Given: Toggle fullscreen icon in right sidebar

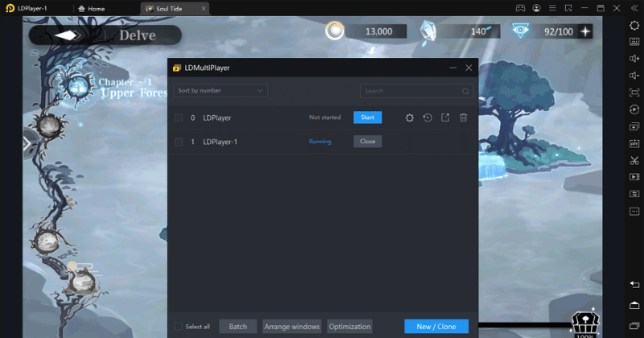Looking at the screenshot, I should [634, 93].
